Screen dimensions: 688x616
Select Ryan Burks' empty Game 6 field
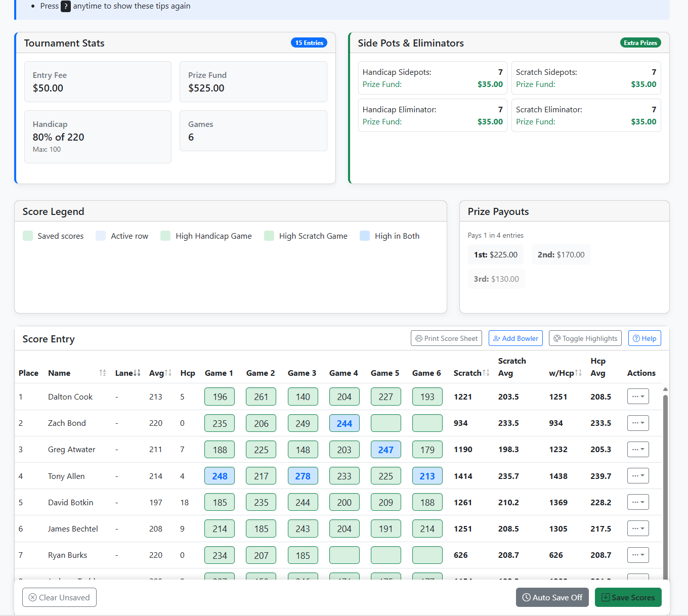tap(427, 555)
